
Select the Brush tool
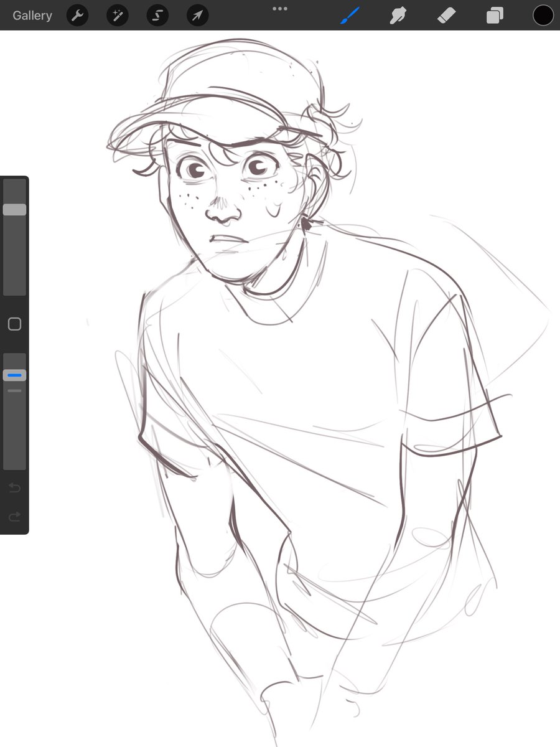click(350, 16)
